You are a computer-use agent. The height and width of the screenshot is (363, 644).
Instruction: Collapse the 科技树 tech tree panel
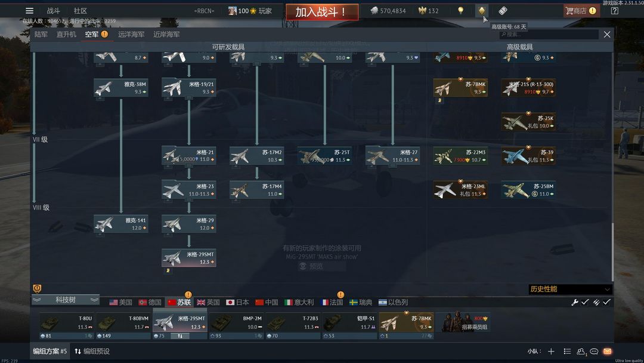click(x=66, y=300)
